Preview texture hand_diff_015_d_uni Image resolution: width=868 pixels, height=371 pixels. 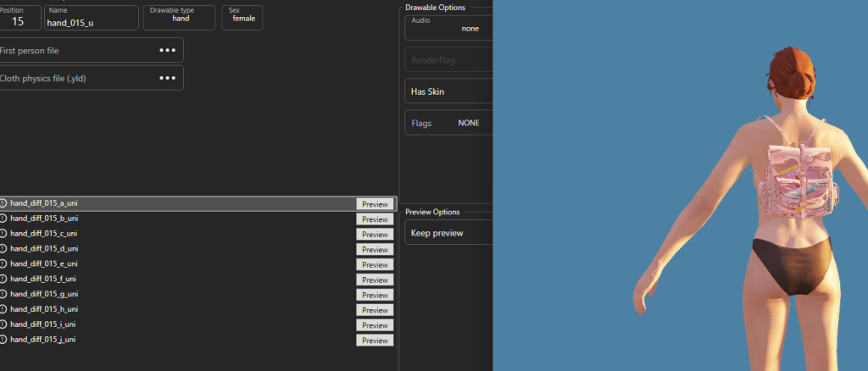tap(375, 249)
